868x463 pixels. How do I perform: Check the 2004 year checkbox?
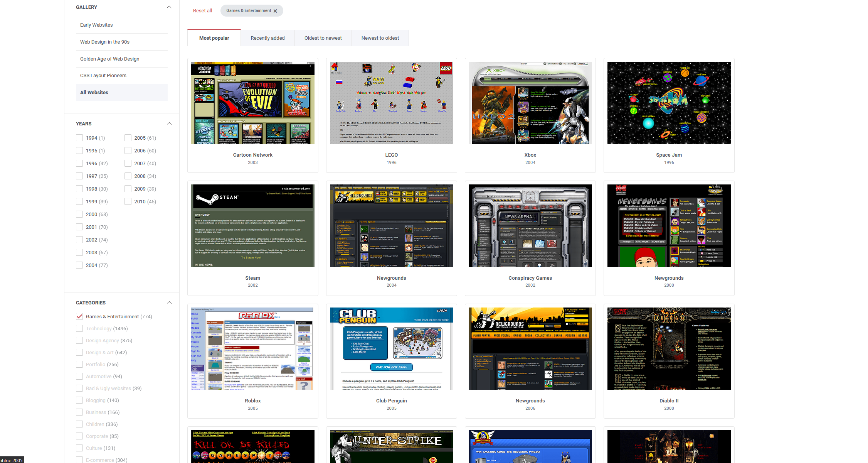(x=79, y=265)
